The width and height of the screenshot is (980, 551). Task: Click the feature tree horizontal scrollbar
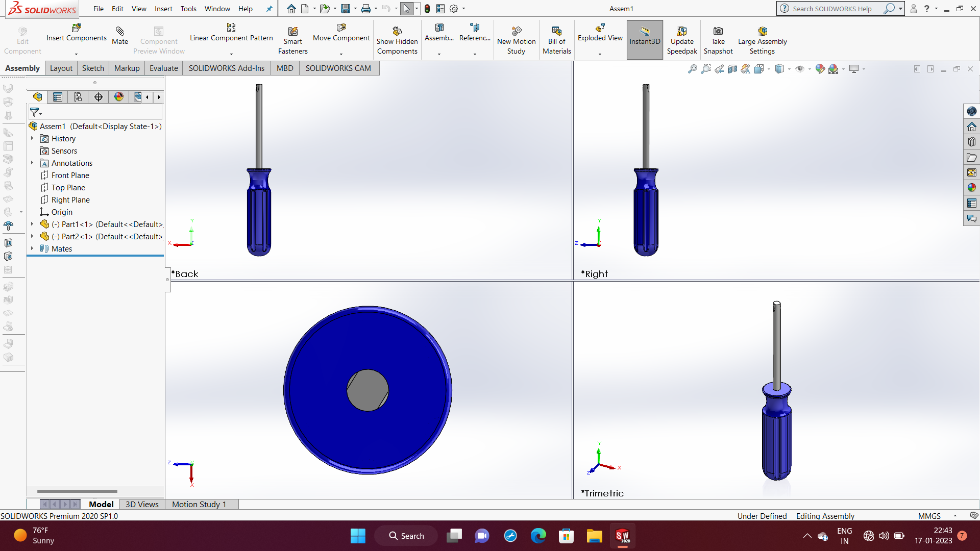77,491
